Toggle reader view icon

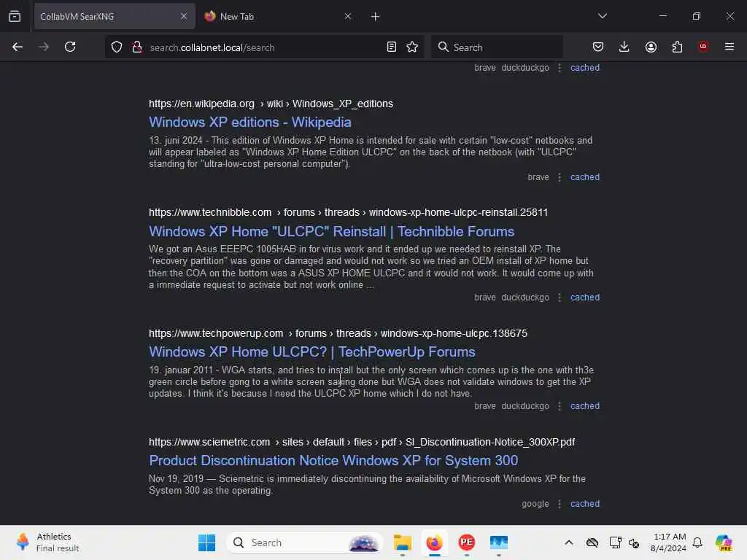tap(392, 47)
